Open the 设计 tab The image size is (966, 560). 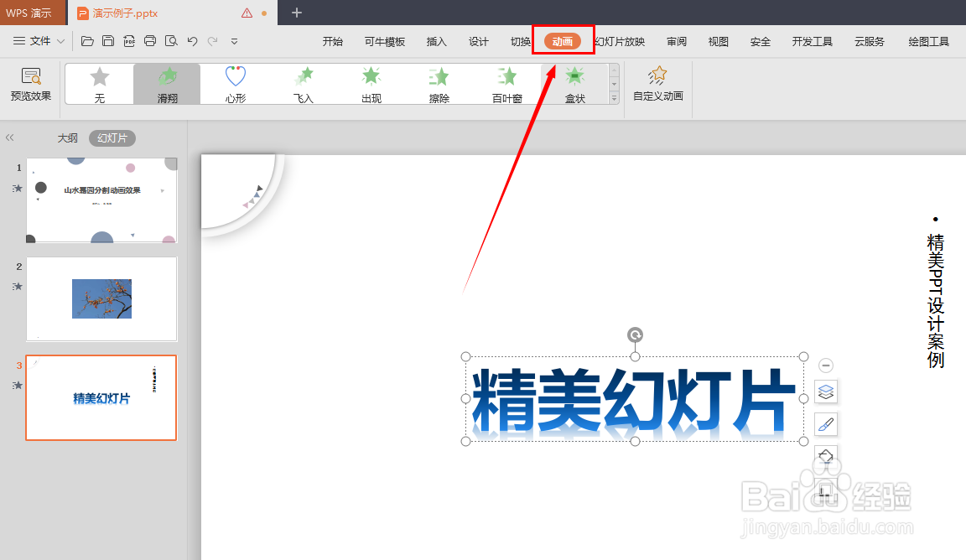tap(478, 41)
